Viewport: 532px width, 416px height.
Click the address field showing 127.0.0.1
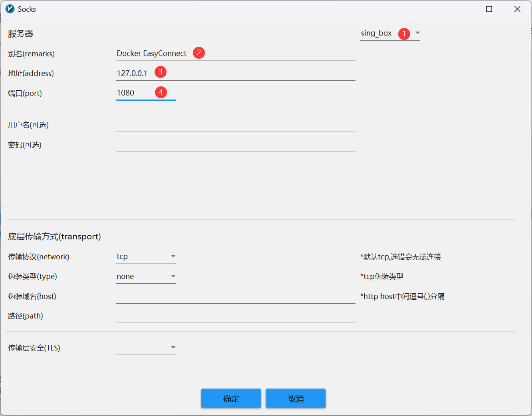(x=236, y=73)
